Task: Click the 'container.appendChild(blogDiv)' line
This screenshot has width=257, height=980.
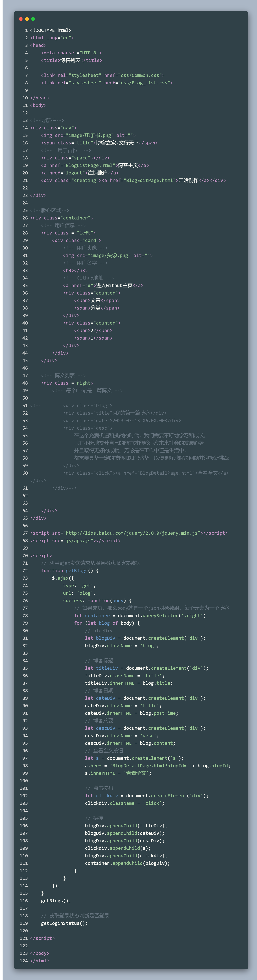Action: [128, 863]
